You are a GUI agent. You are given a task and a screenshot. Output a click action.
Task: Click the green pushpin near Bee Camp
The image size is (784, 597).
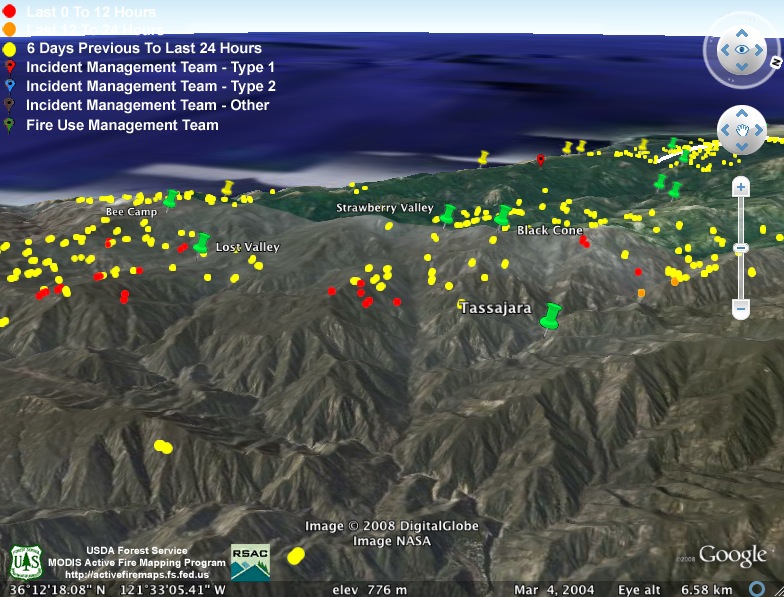click(171, 199)
